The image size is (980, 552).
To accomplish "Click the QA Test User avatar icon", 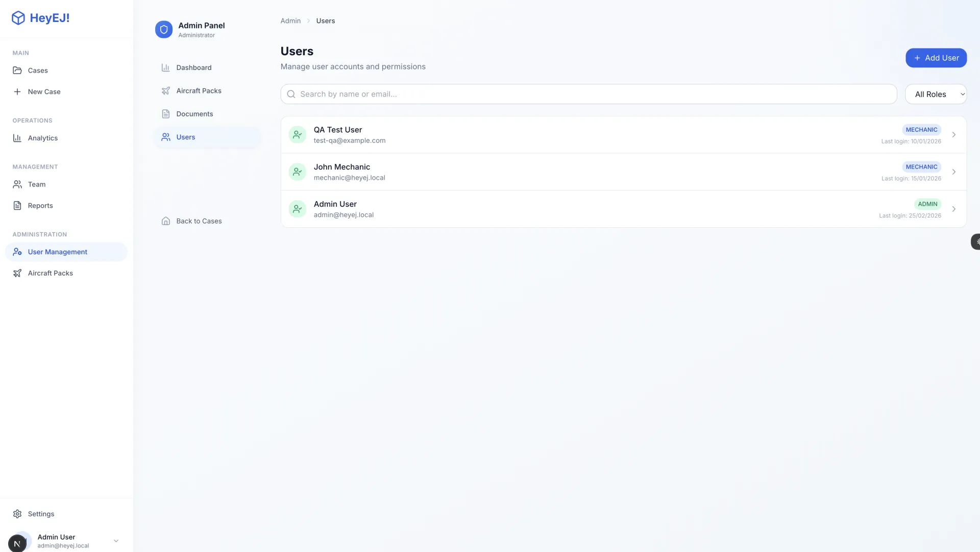I will click(297, 135).
